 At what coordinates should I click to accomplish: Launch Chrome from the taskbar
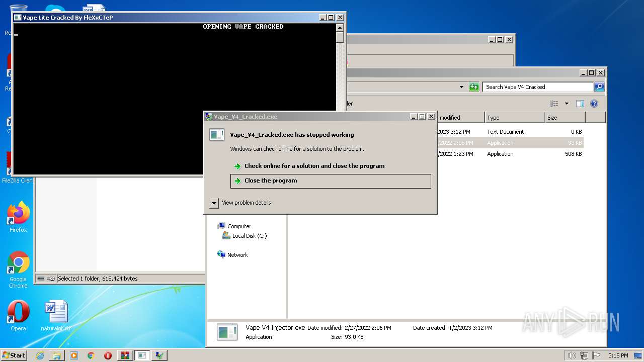point(91,355)
